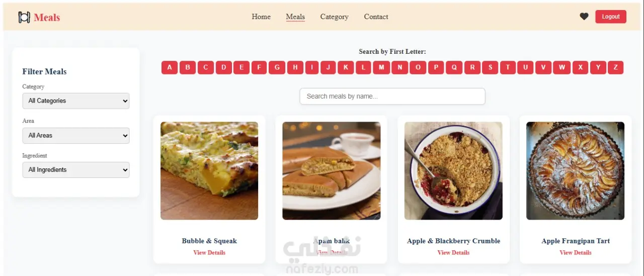The image size is (644, 276).
Task: View Details for Bubble & Squeak
Action: coord(209,252)
